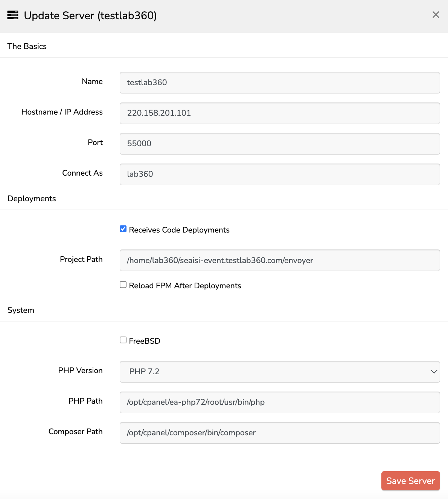The height and width of the screenshot is (499, 448).
Task: Click the Hostname / IP Address label text
Action: pyautogui.click(x=62, y=112)
